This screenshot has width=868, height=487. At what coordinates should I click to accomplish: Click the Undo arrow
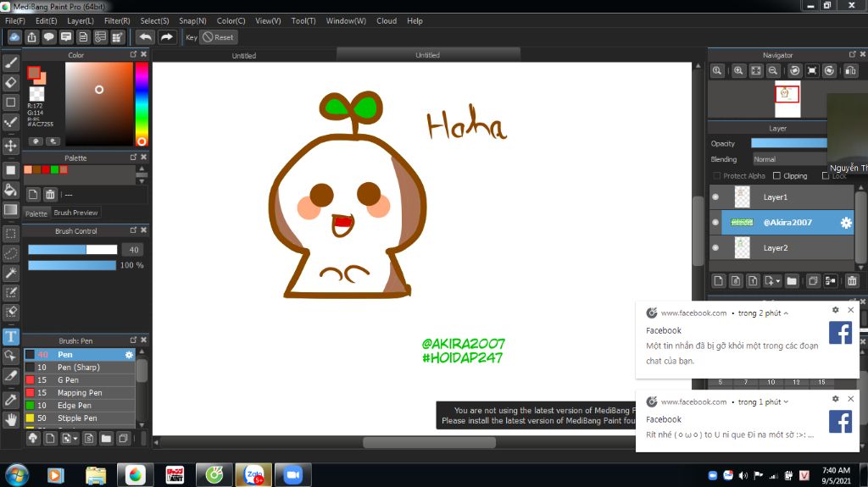146,37
